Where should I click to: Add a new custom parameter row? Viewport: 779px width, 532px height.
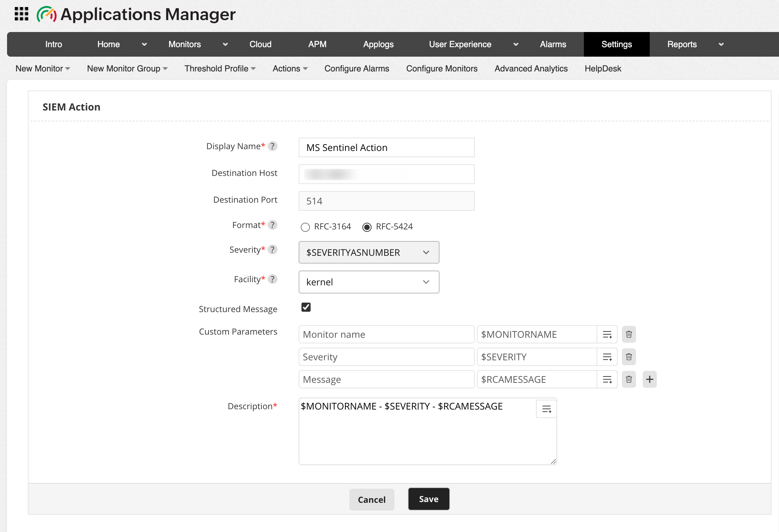649,379
